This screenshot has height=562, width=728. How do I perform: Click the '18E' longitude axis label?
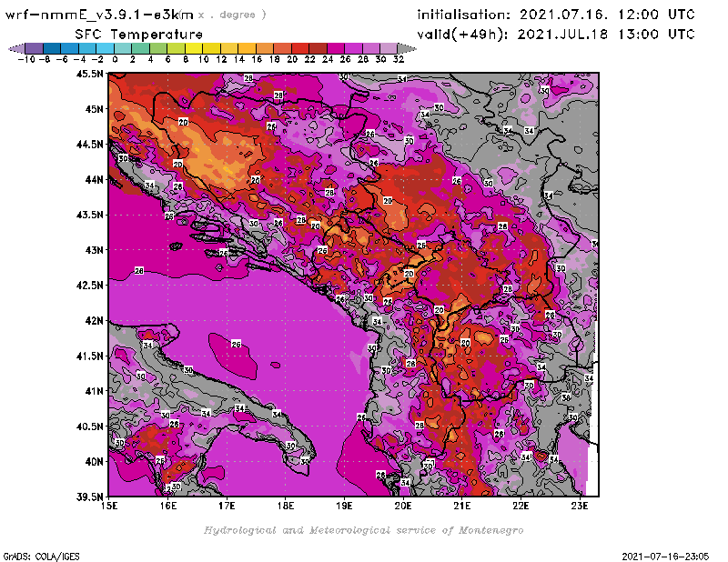286,506
